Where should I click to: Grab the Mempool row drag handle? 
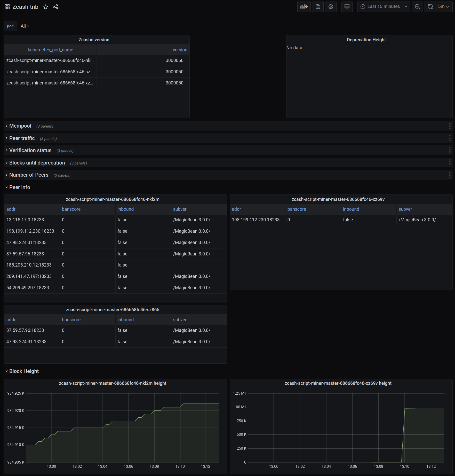pos(450,126)
